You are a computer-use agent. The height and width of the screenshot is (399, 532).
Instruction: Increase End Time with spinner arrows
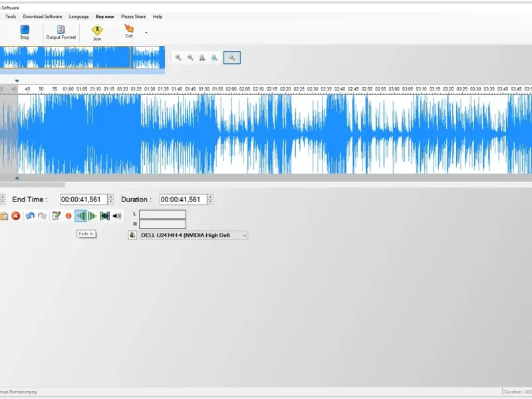tap(110, 197)
